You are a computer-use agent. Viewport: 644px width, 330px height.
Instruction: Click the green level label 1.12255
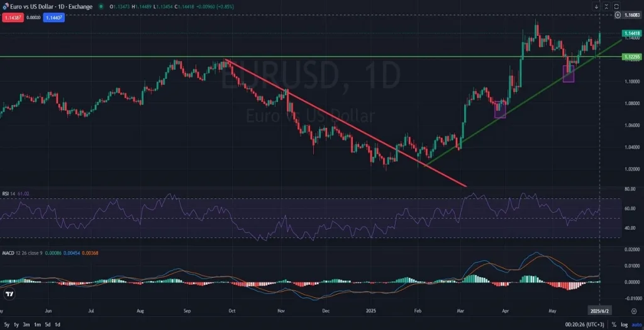point(632,57)
